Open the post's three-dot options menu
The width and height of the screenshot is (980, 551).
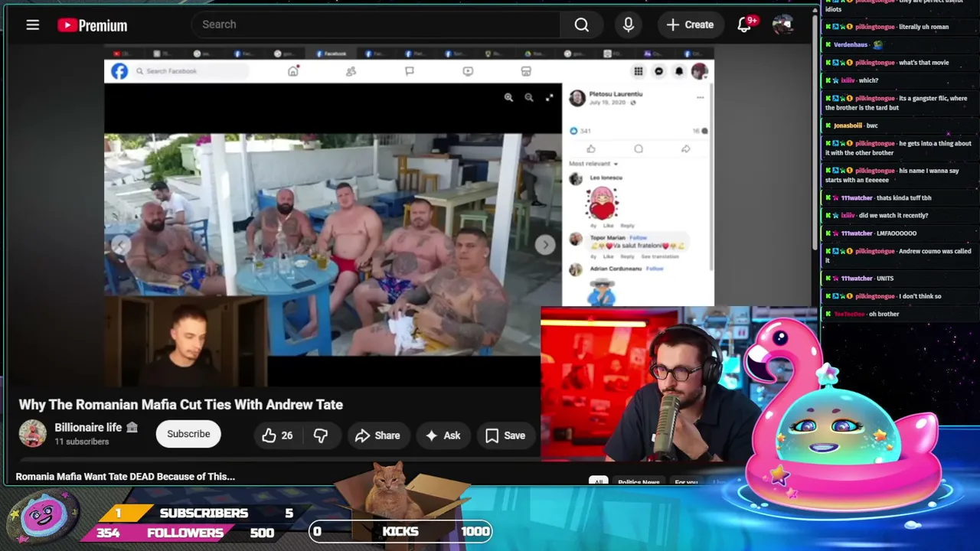pyautogui.click(x=700, y=98)
